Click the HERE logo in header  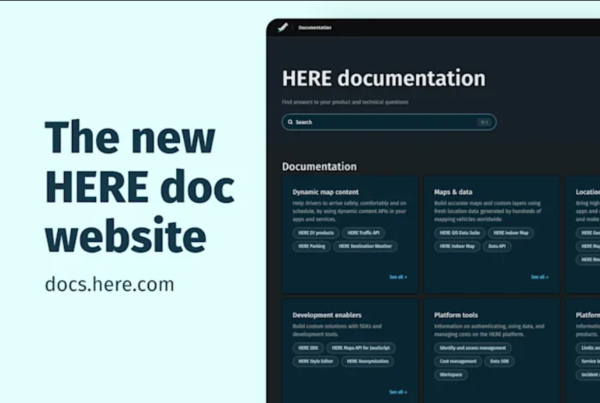[x=283, y=27]
